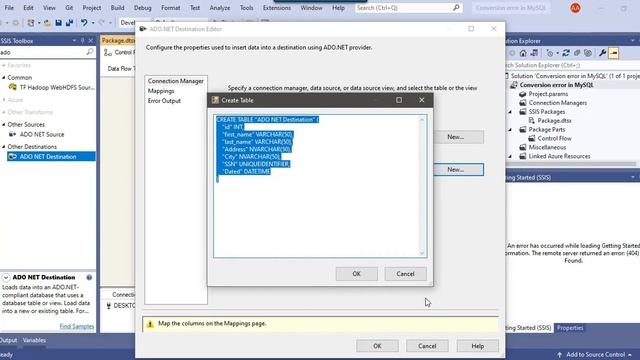The height and width of the screenshot is (360, 640).
Task: Collapse the ADO NET Destination description chevron
Action: 6,278
